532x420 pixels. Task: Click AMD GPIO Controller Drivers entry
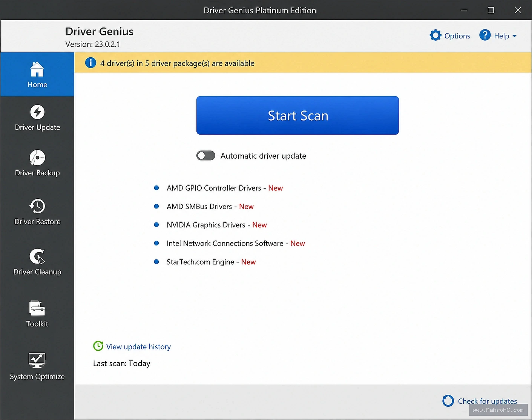(x=224, y=188)
